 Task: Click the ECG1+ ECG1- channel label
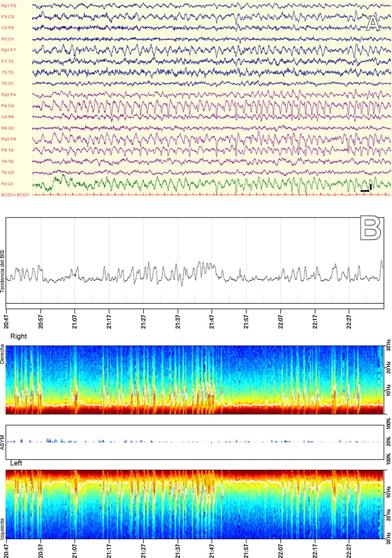click(x=16, y=195)
